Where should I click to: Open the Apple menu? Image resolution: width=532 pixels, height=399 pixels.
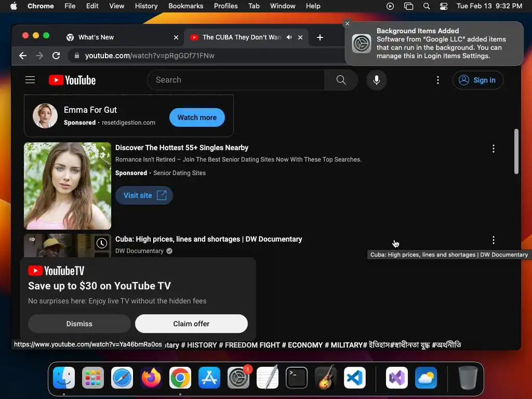click(14, 6)
